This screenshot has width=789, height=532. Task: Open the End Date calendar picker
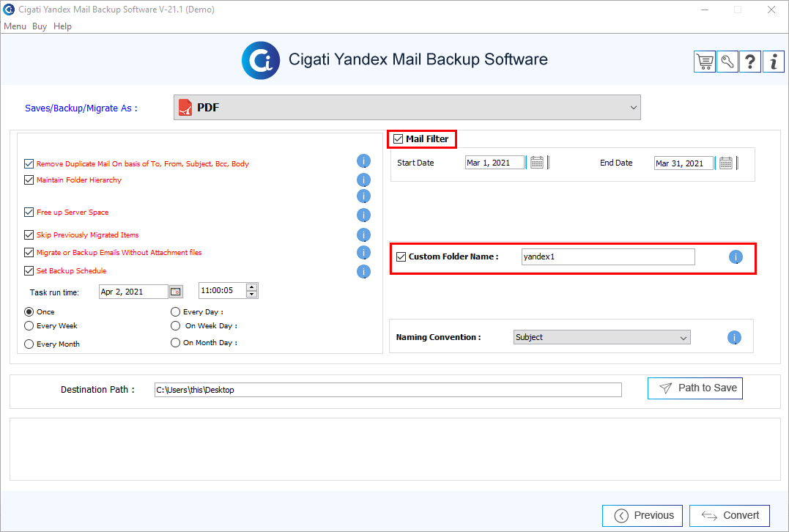(725, 163)
